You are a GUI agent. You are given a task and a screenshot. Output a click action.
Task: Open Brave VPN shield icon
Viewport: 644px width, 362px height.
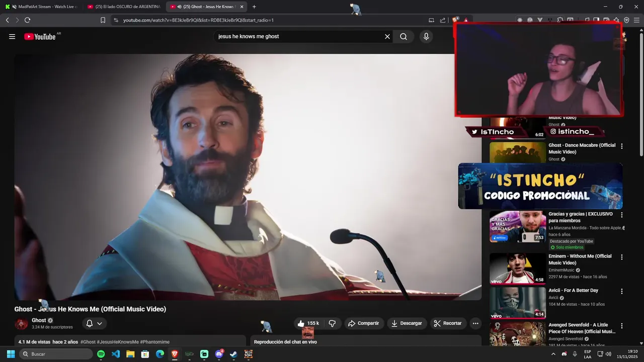pyautogui.click(x=626, y=20)
